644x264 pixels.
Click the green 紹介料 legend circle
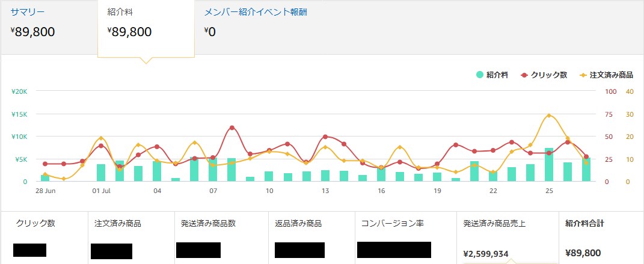479,75
